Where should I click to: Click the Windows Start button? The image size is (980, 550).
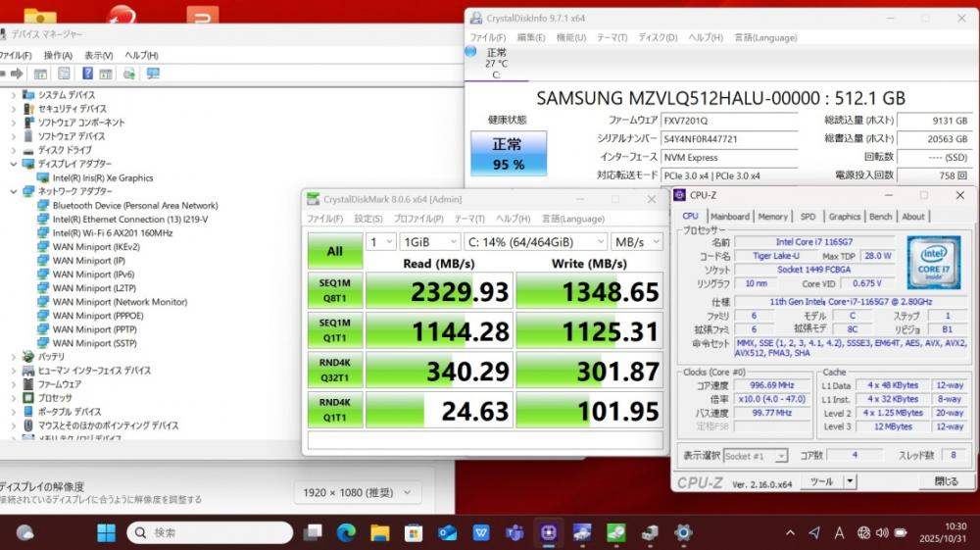point(106,532)
